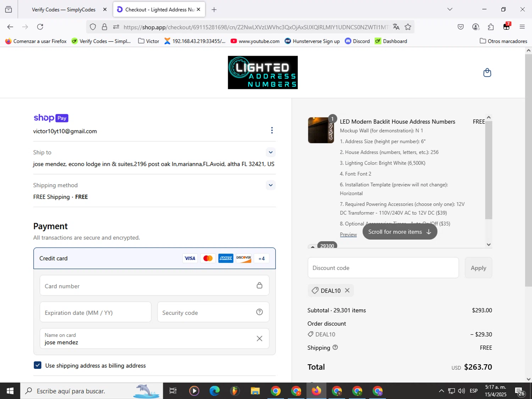This screenshot has height=399, width=532.
Task: Show the +4 additional card brands
Action: click(261, 259)
